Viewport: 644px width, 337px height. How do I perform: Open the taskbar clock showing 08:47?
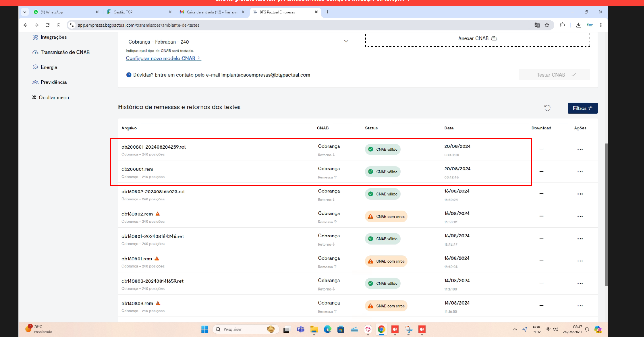coord(573,329)
